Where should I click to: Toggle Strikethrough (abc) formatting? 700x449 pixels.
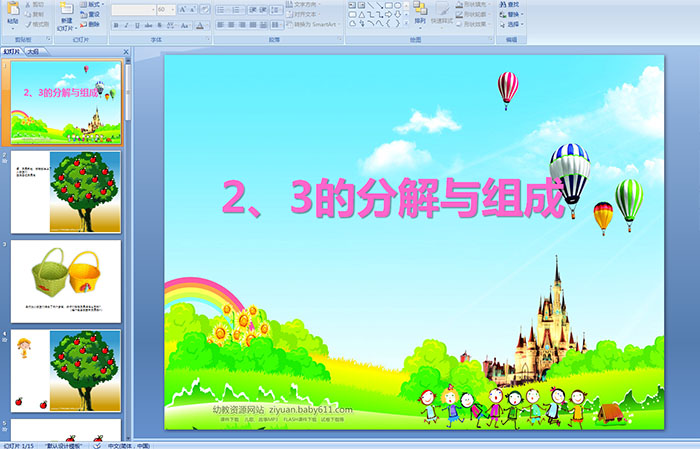pyautogui.click(x=148, y=25)
